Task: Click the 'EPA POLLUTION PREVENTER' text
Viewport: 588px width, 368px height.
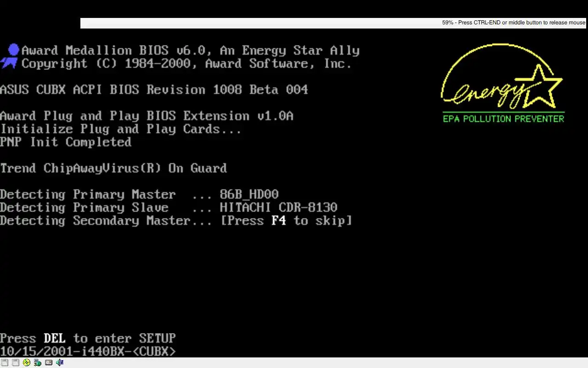Action: [x=503, y=119]
